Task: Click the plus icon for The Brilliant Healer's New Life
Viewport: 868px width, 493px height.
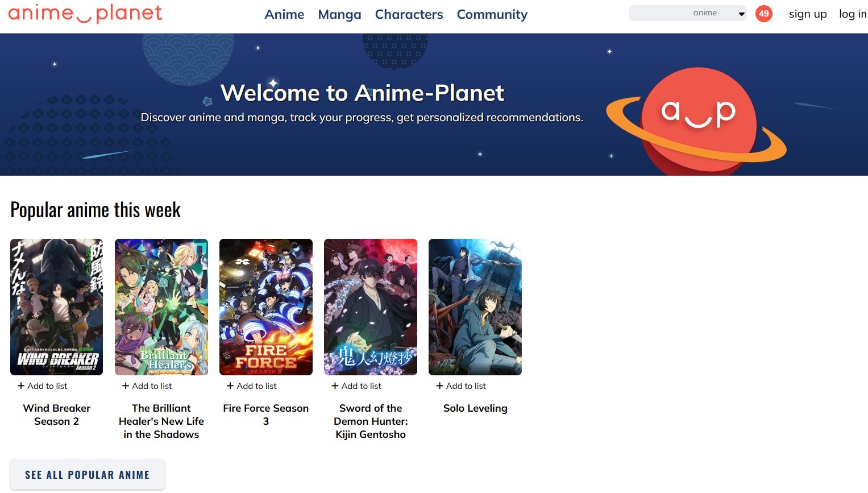Action: click(126, 386)
